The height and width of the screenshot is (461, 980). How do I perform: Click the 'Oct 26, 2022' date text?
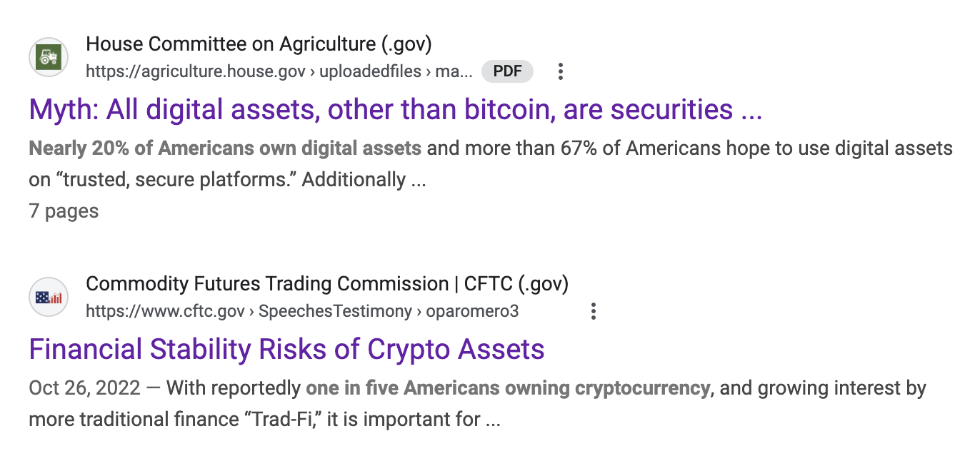coord(84,388)
